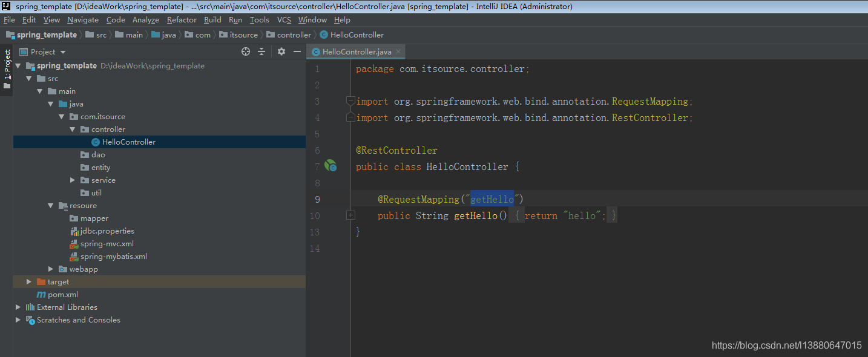Image resolution: width=868 pixels, height=357 pixels.
Task: Click the locate-in-project target icon
Action: (246, 51)
